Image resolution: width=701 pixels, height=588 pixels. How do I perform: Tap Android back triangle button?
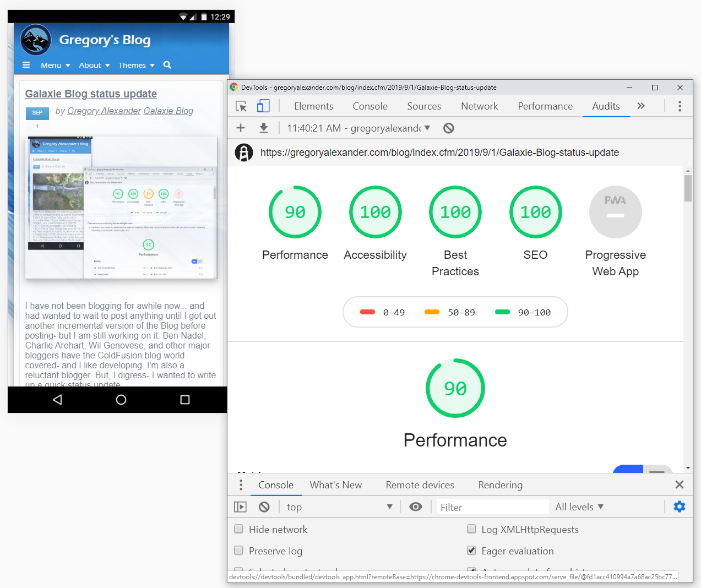57,400
